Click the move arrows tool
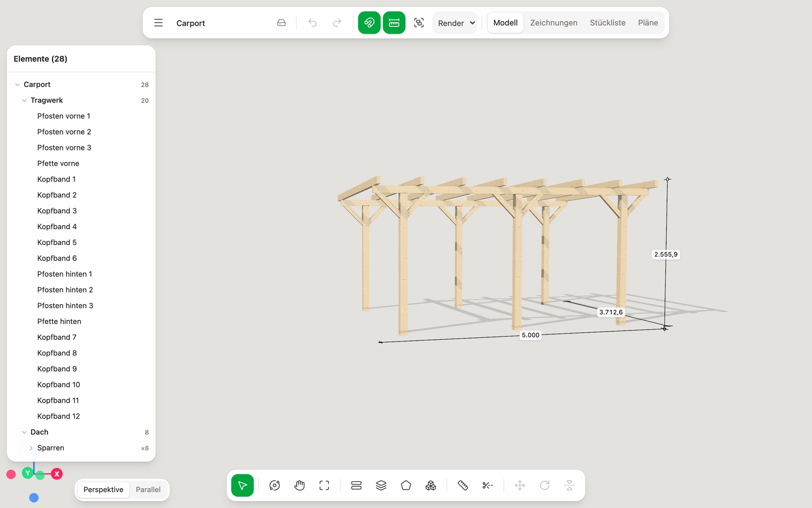This screenshot has height=508, width=812. (520, 485)
